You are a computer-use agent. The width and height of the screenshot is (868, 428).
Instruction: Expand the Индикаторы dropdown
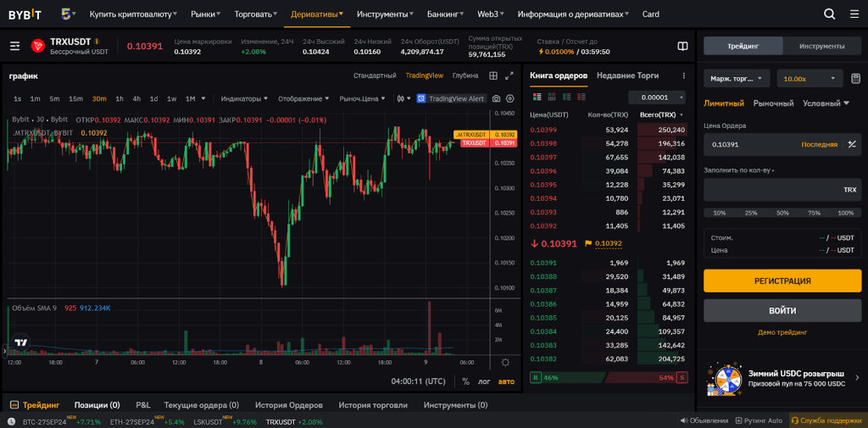[x=244, y=98]
